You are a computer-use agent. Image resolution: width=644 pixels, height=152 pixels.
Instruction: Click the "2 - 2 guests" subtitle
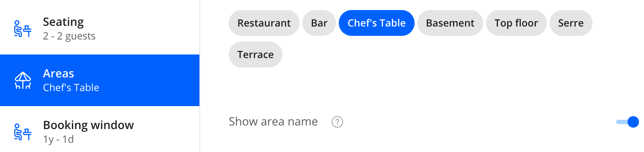point(69,36)
